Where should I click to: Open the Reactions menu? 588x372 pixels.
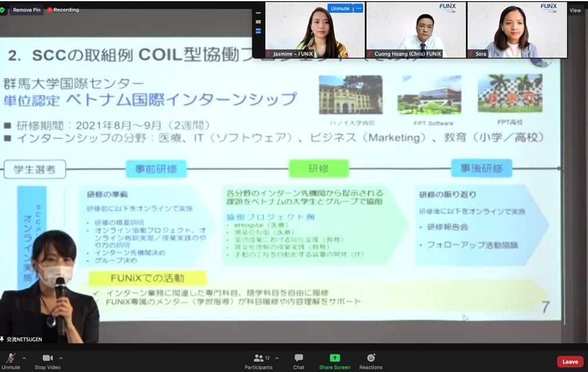click(371, 361)
